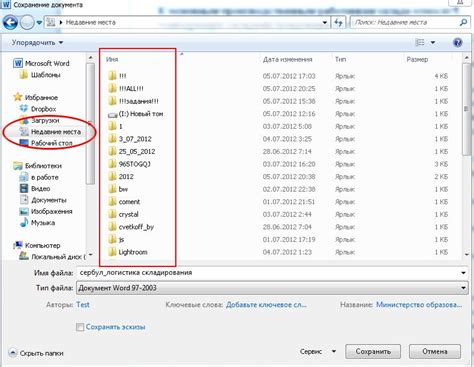The image size is (474, 367).
Task: Select the coment folder
Action: (x=124, y=202)
